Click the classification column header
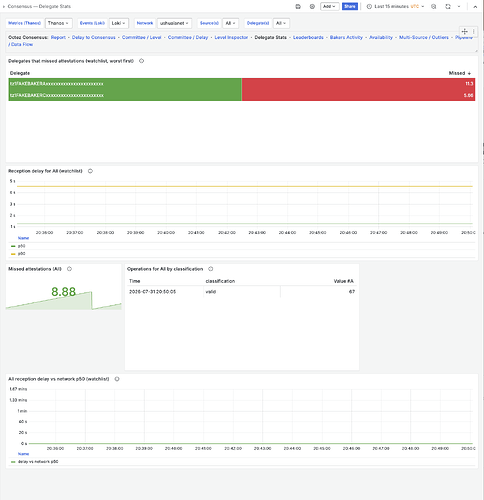The width and height of the screenshot is (484, 500). (x=220, y=281)
